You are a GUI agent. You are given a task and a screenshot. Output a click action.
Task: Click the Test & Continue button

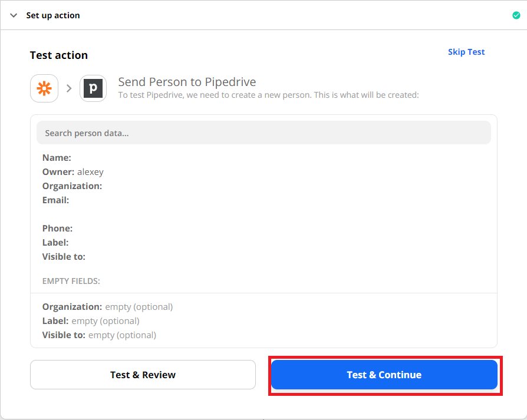click(x=384, y=375)
